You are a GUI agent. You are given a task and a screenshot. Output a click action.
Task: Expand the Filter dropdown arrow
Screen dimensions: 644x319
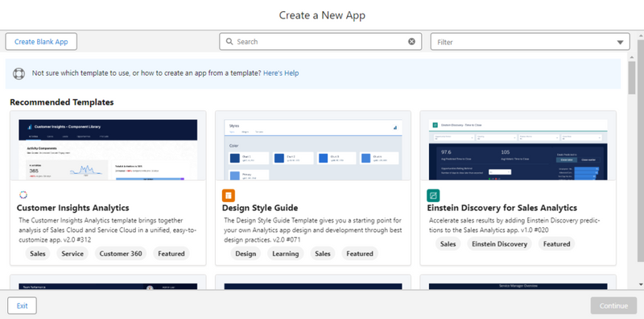click(x=620, y=43)
